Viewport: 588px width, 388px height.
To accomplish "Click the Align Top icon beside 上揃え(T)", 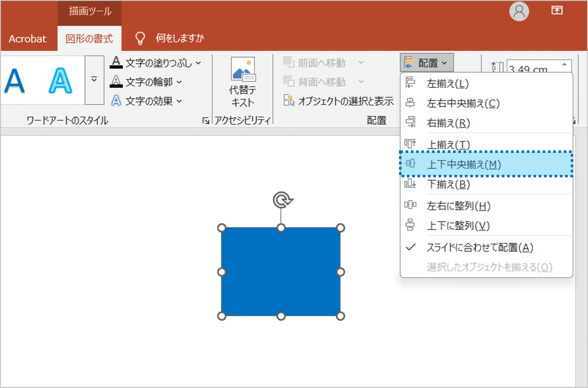I will (x=410, y=144).
